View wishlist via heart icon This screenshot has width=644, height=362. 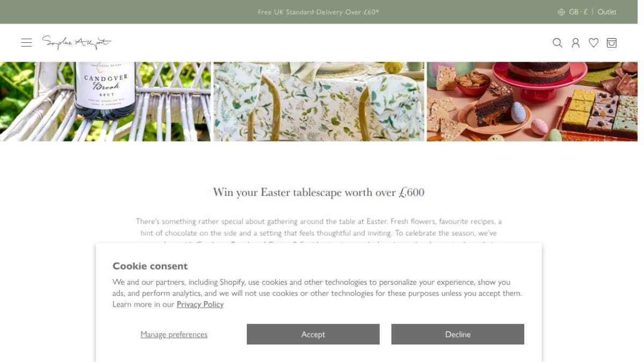(x=594, y=43)
